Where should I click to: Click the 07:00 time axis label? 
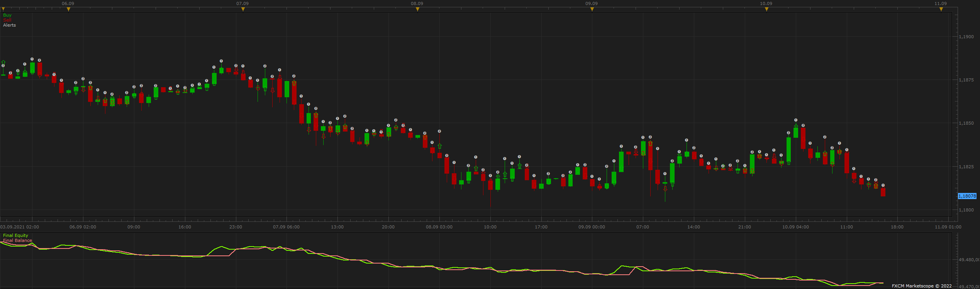click(643, 227)
